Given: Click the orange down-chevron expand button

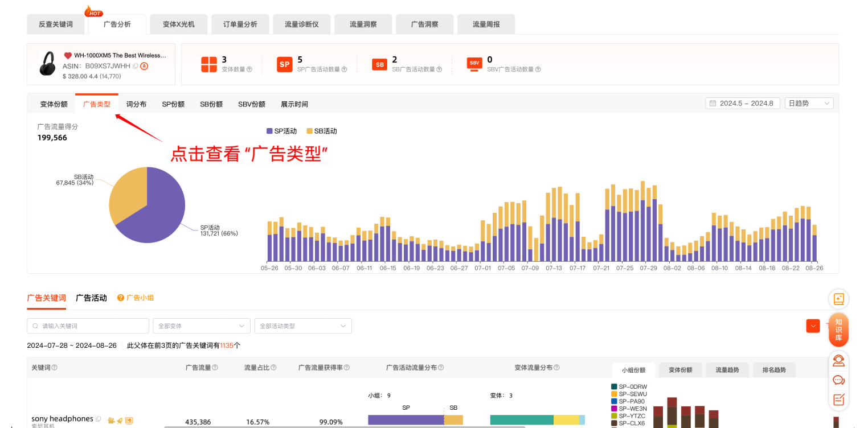Looking at the screenshot, I should [813, 326].
